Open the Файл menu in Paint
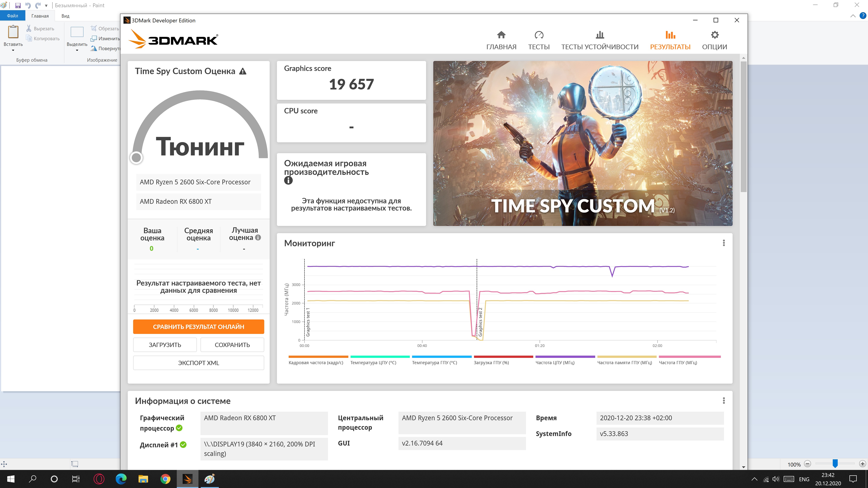Screen dimensions: 868x488 (x=12, y=16)
